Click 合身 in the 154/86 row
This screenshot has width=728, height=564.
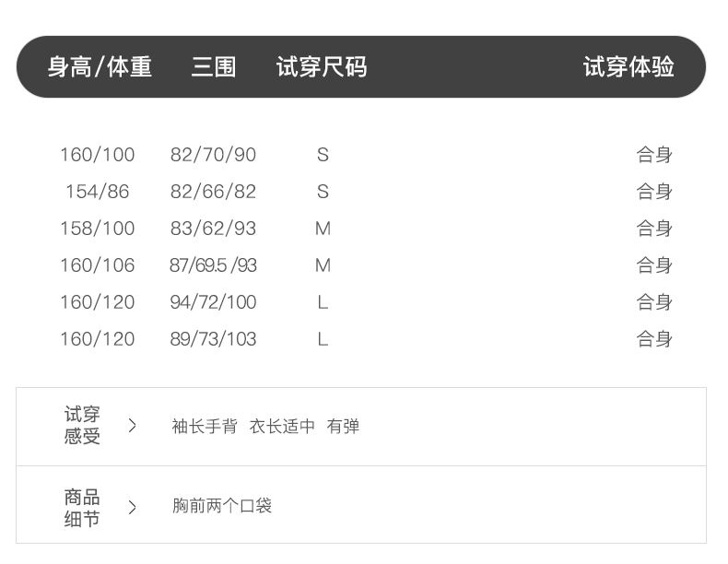[654, 192]
